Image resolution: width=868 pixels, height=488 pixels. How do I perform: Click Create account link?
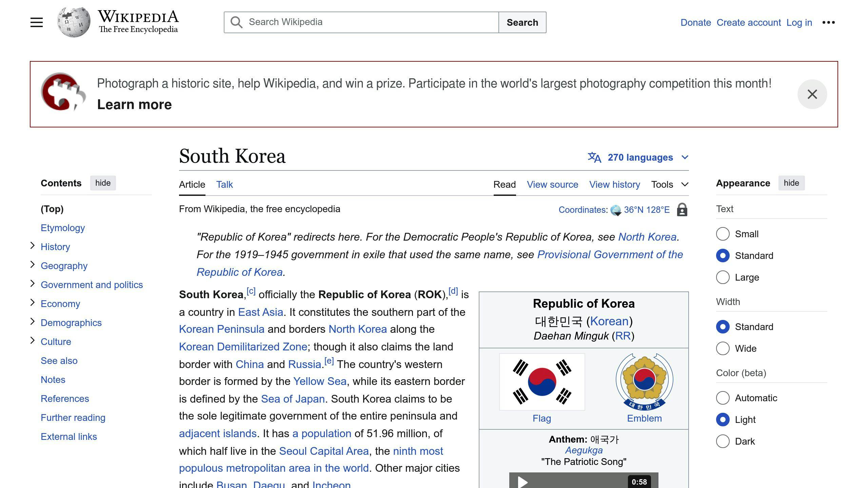tap(749, 22)
